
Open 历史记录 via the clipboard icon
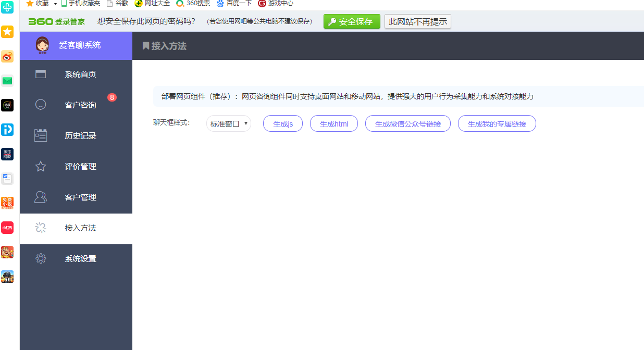[x=75, y=135]
